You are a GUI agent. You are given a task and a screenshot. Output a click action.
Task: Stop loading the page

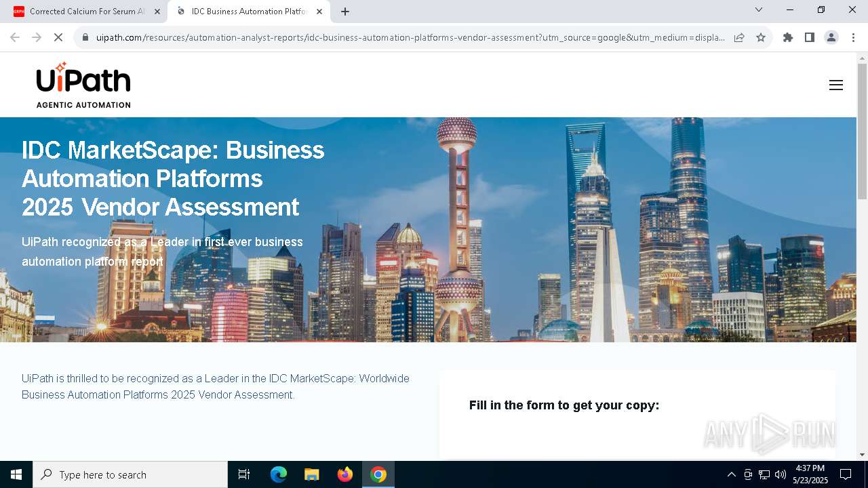pos(58,37)
